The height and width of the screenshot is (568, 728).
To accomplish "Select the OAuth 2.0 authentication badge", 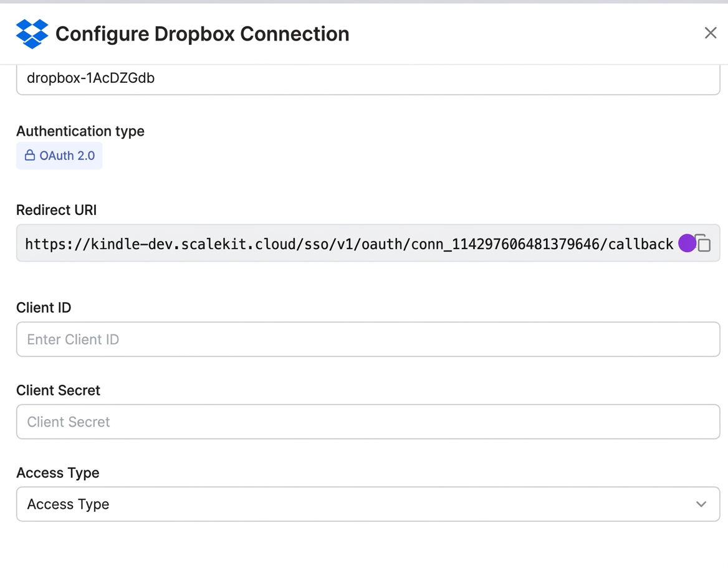I will (59, 155).
